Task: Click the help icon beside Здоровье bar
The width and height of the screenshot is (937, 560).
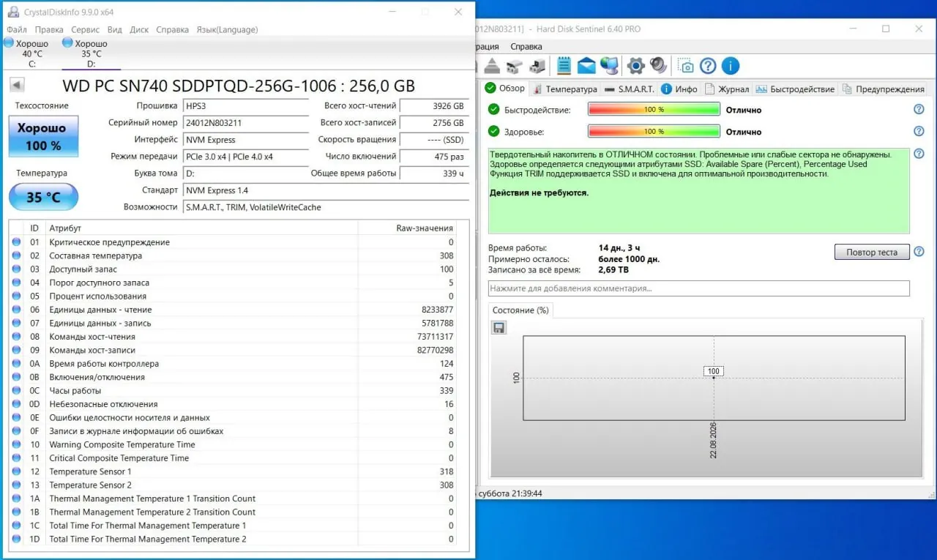Action: (x=919, y=131)
